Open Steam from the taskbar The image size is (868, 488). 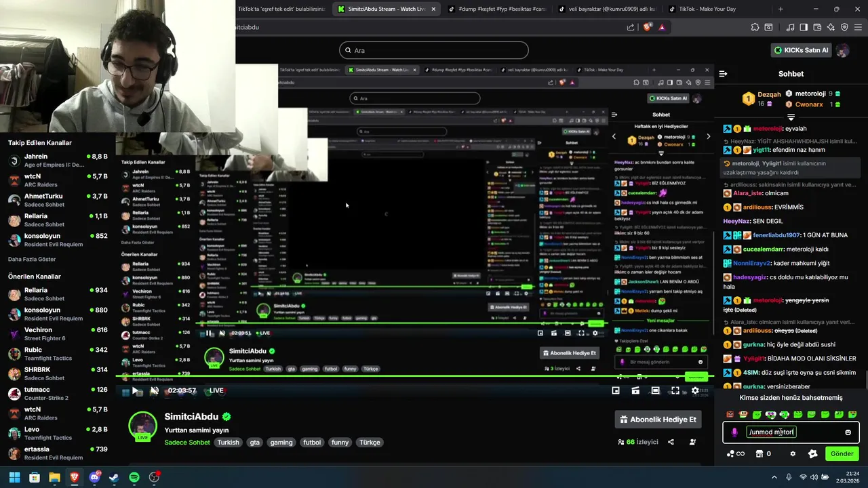pyautogui.click(x=114, y=477)
